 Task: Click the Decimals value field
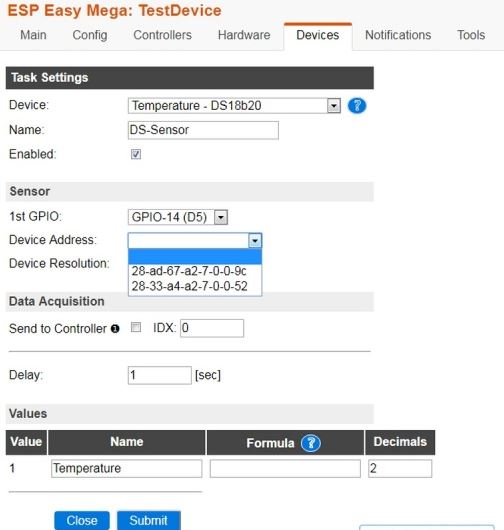point(400,468)
